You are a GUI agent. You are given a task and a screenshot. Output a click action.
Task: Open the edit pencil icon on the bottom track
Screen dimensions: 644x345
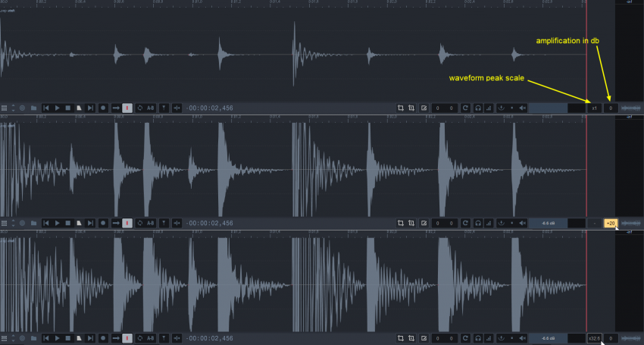(x=424, y=338)
